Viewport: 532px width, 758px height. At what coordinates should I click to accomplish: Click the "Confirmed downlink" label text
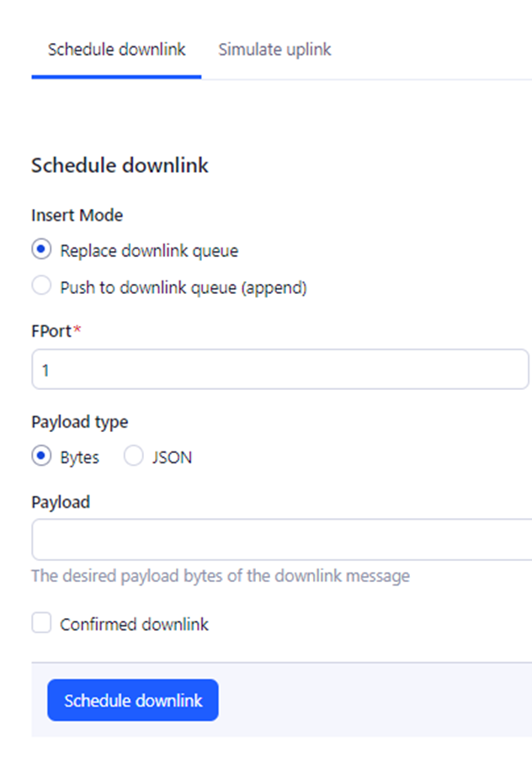[x=135, y=624]
